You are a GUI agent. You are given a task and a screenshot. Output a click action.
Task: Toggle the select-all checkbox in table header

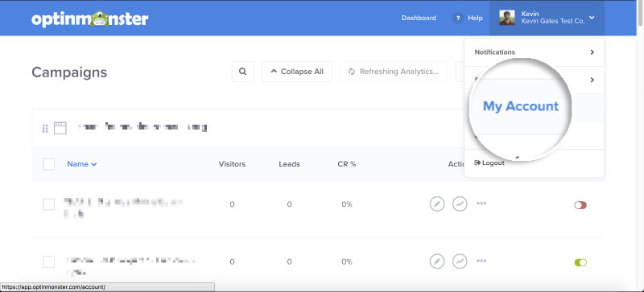49,164
